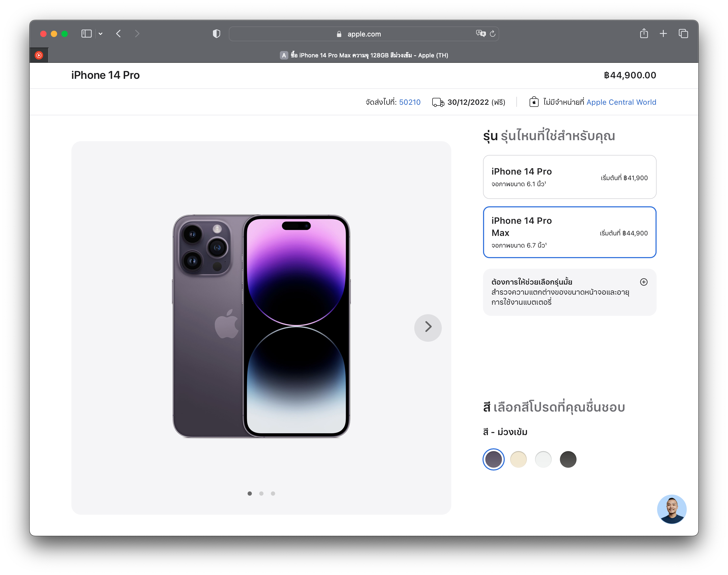Click the translate page icon
The image size is (728, 575).
(481, 33)
